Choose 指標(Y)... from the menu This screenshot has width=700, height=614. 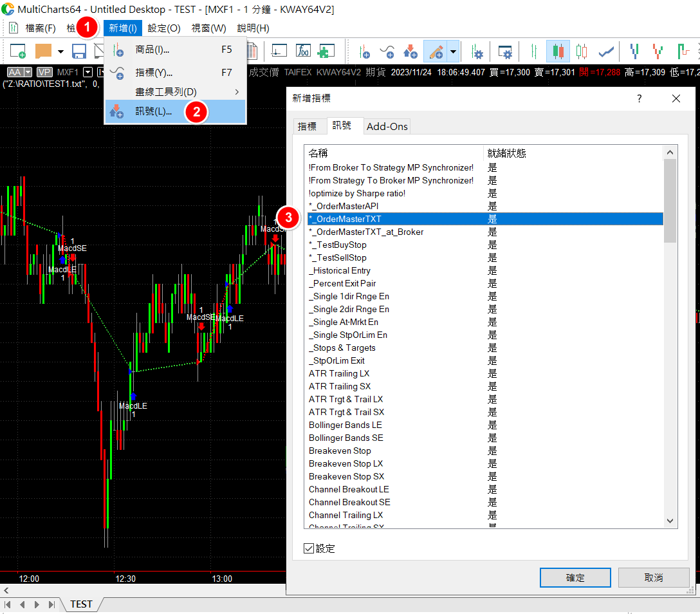176,72
